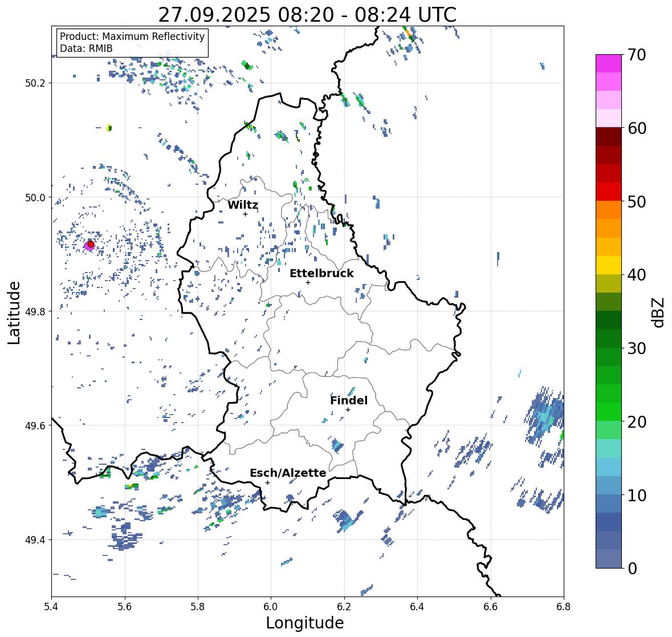Click the cross marker below Wiltz
Viewport: 672px width, 637px height.
pyautogui.click(x=245, y=214)
